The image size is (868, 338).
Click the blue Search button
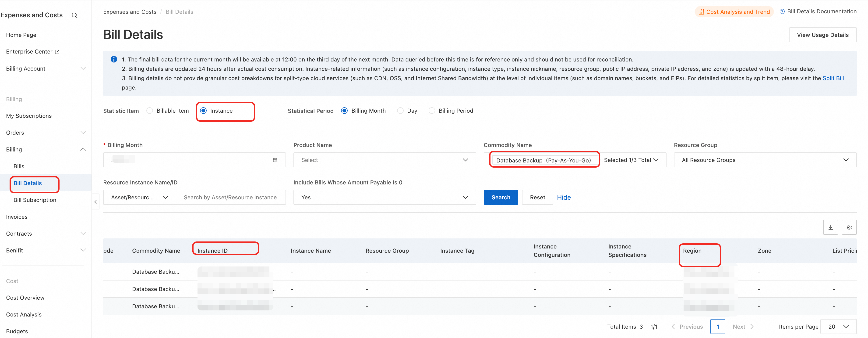[501, 197]
